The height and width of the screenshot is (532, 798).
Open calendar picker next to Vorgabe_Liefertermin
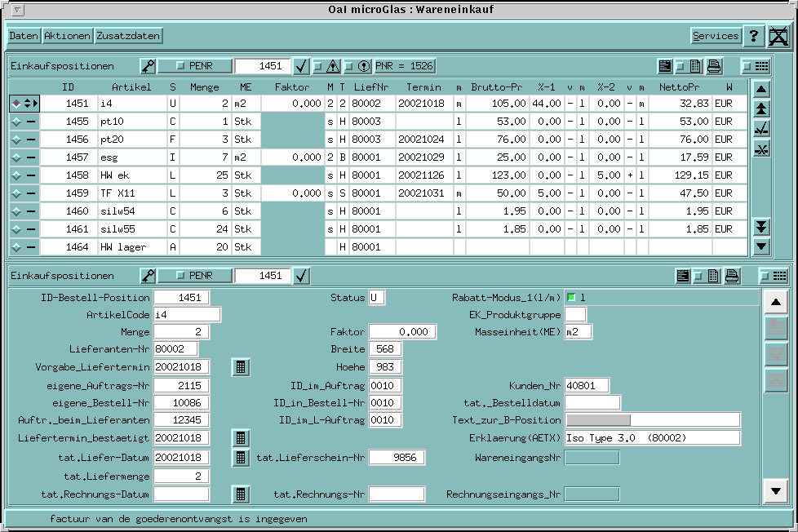(240, 367)
